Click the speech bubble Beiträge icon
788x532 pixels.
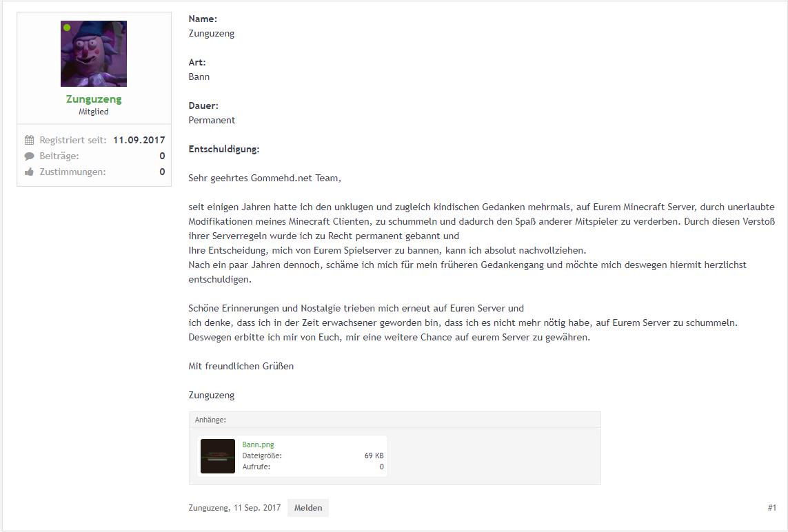(29, 156)
